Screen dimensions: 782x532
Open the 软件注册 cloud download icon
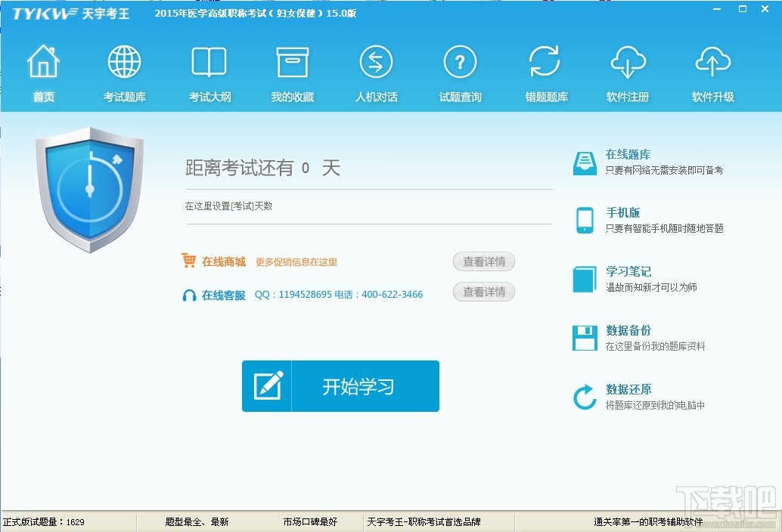click(628, 62)
